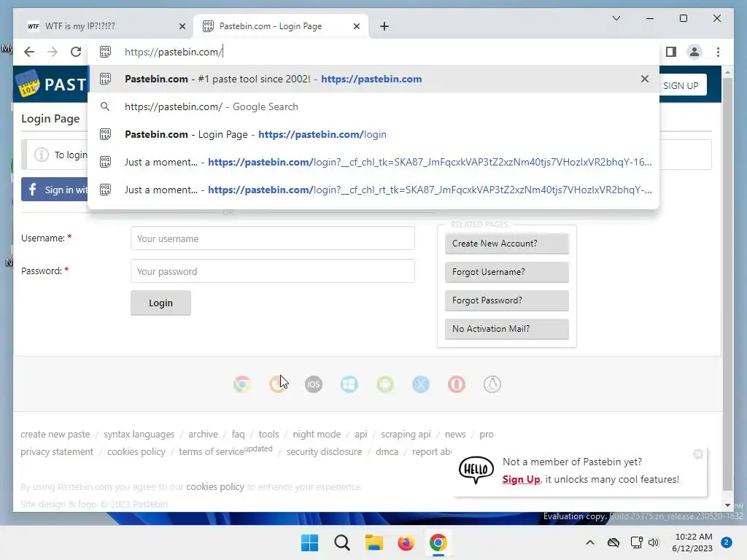Open api footer link
The height and width of the screenshot is (560, 747).
click(x=361, y=435)
